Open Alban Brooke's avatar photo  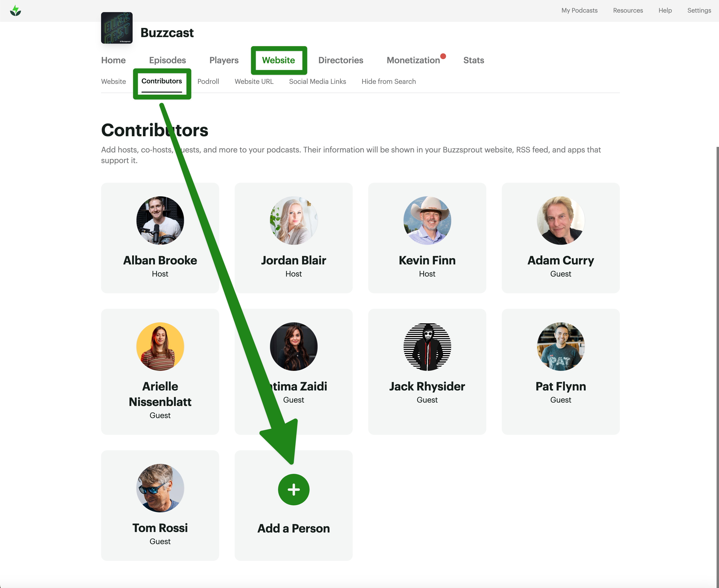[x=160, y=221]
